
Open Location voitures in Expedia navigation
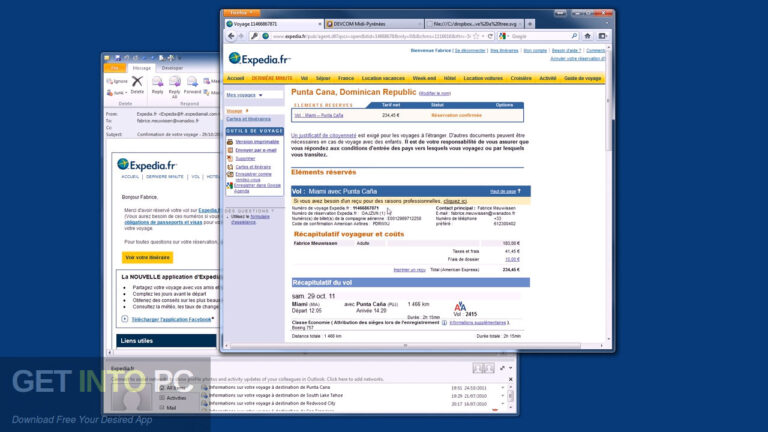pos(483,78)
